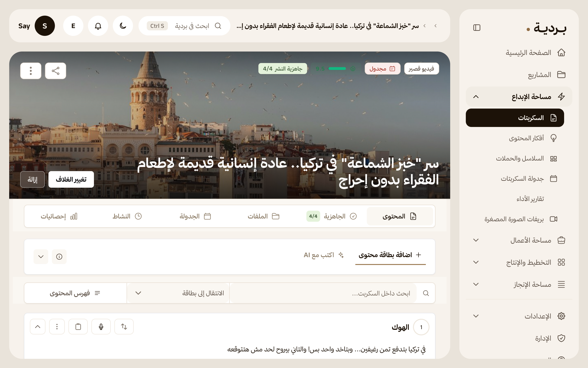Expand مساحة الأعمال section
The width and height of the screenshot is (588, 368).
click(519, 240)
